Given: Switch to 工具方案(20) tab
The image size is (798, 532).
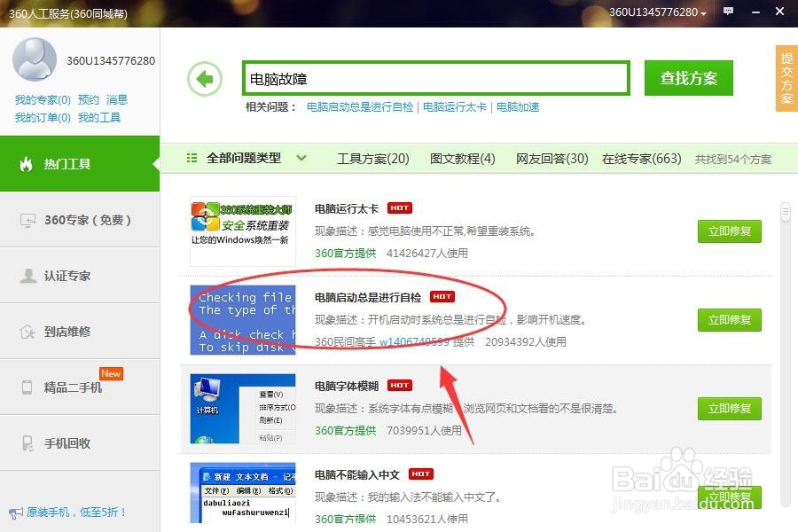Looking at the screenshot, I should coord(373,159).
